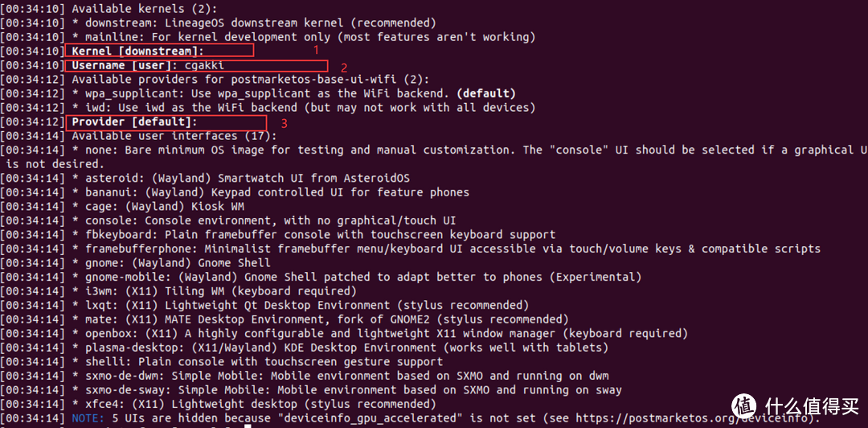Click the red 值 watermark icon
Screen dimensions: 868x428
point(743,406)
